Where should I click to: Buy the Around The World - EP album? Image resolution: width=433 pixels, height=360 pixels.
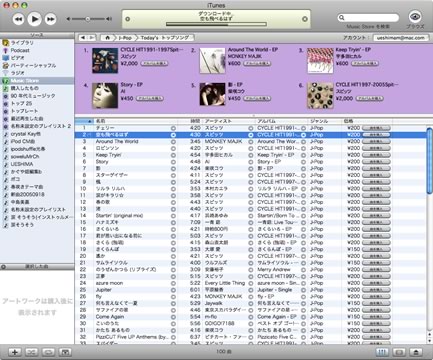click(x=257, y=63)
